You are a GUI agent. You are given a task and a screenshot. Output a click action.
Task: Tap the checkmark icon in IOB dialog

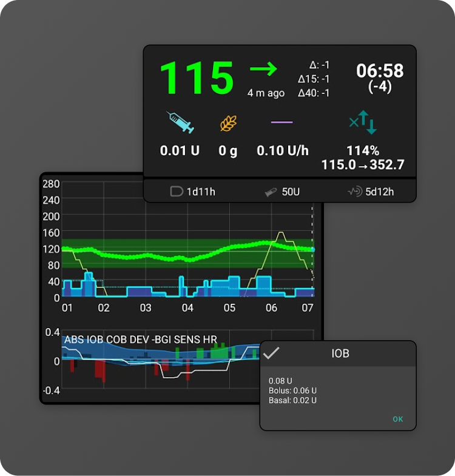pos(271,353)
